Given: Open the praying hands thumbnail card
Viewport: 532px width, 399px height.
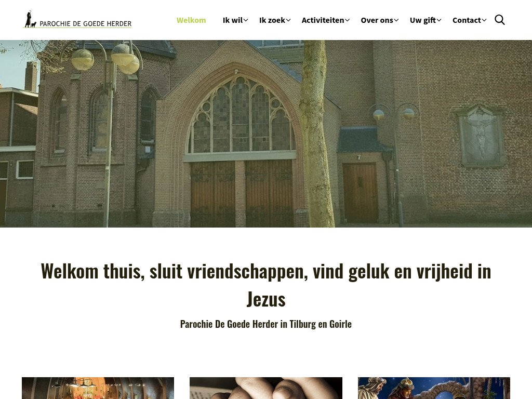Looking at the screenshot, I should point(266,388).
